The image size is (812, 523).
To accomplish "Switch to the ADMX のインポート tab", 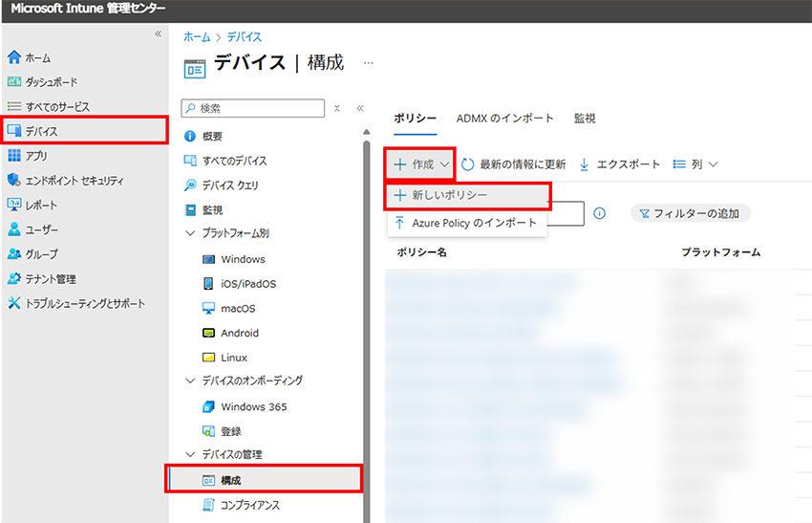I will 505,119.
